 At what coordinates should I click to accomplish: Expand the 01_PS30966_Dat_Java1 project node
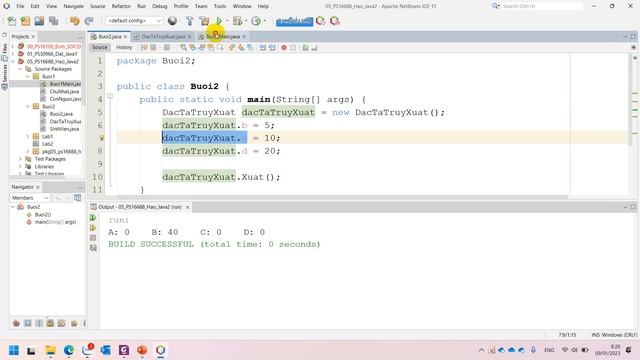(x=13, y=53)
